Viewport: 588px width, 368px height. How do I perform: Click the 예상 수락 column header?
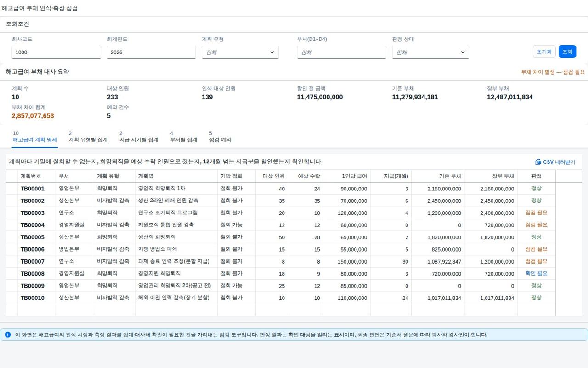(x=305, y=176)
